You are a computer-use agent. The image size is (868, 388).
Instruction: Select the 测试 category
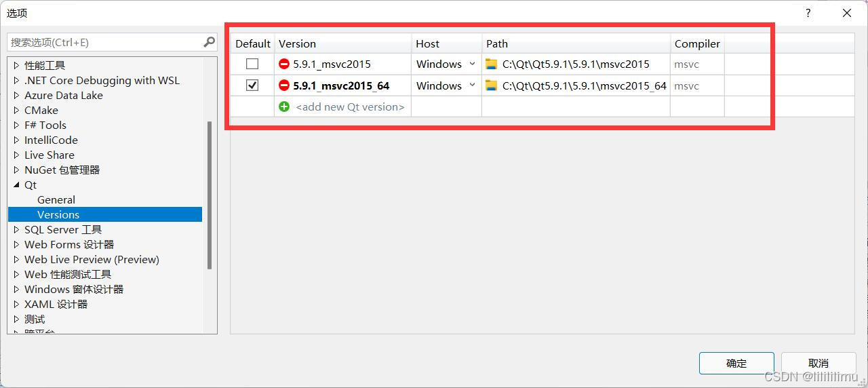click(x=35, y=319)
